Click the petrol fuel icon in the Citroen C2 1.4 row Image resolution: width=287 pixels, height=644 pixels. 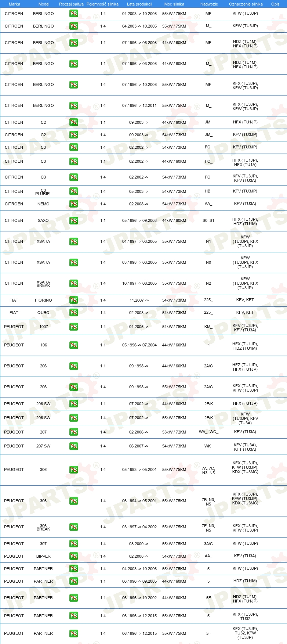coord(73,135)
